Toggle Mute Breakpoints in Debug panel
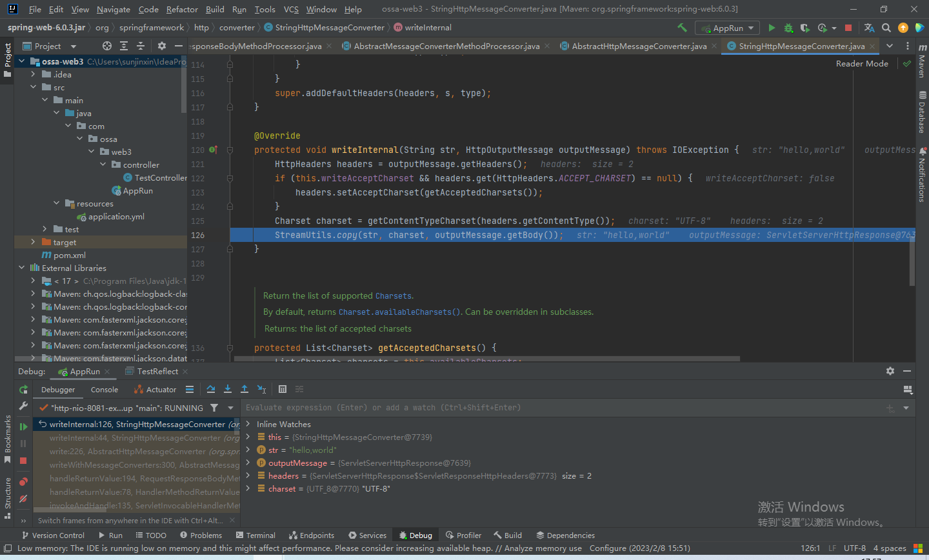 (x=23, y=499)
